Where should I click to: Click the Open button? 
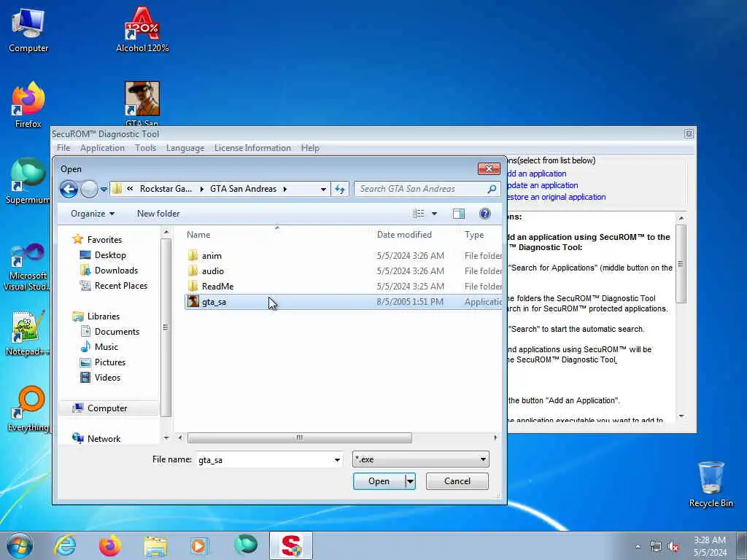coord(379,481)
